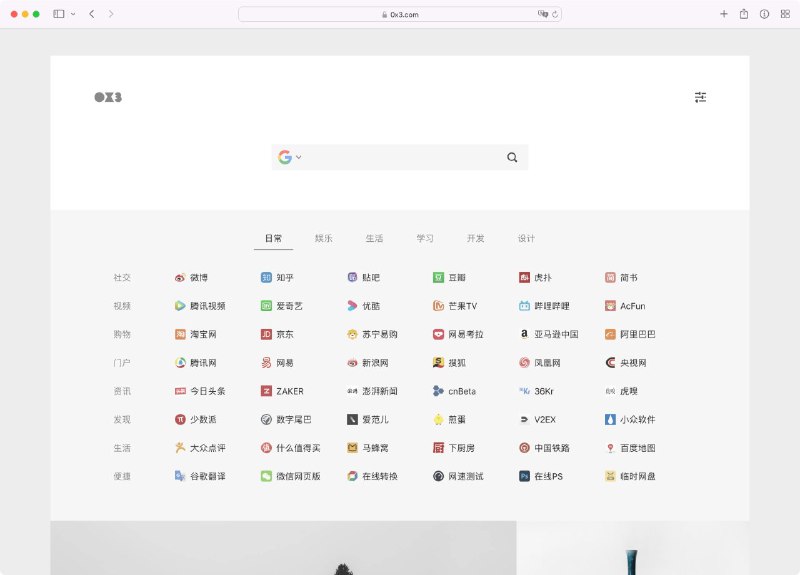Click the 知乎 icon
Screen dimensions: 800x575
(x=266, y=278)
